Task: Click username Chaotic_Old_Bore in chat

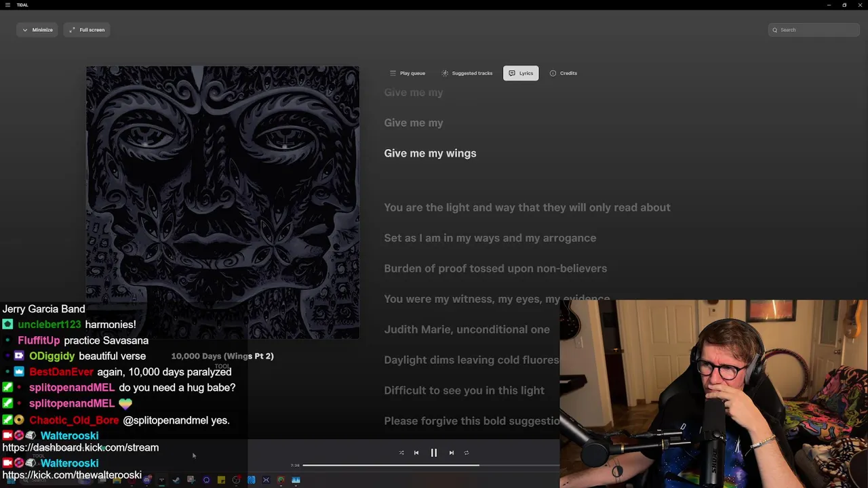Action: 74,420
